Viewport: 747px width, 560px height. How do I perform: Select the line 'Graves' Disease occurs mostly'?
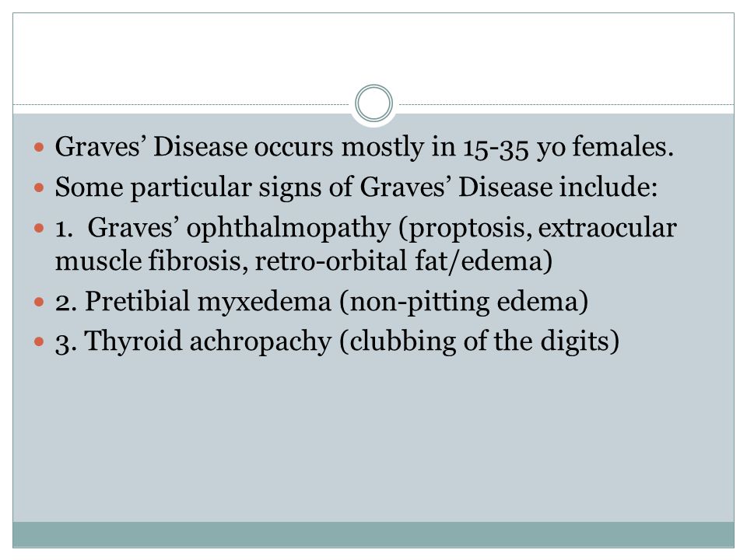[x=364, y=147]
